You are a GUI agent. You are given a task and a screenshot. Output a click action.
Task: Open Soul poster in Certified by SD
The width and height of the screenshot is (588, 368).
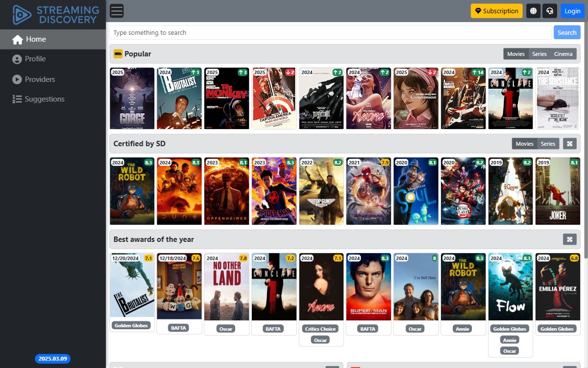coord(416,191)
